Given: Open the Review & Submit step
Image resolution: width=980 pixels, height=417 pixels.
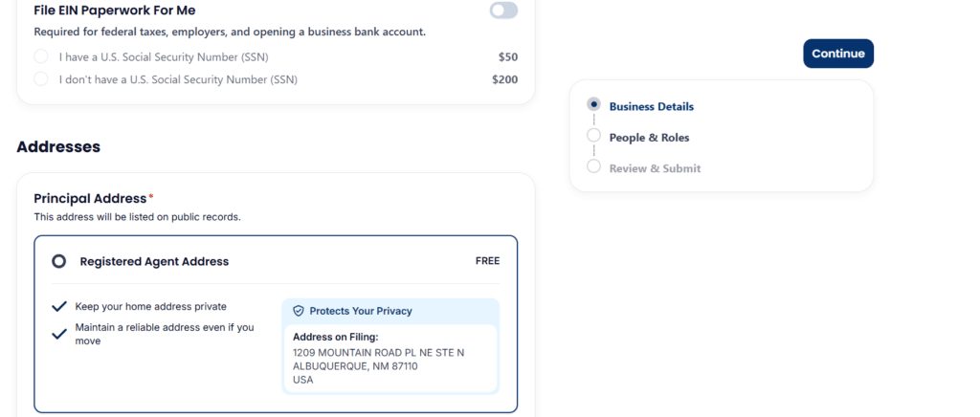Looking at the screenshot, I should click(x=655, y=168).
